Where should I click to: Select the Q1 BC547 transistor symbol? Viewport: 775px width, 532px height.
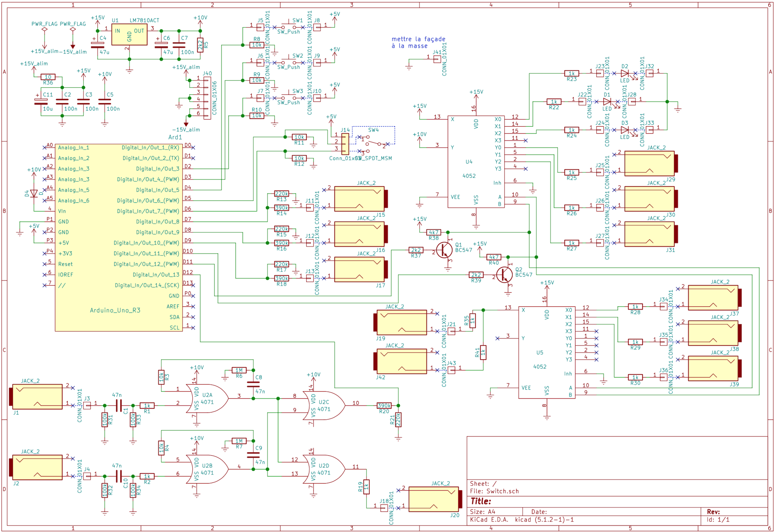[x=444, y=250]
